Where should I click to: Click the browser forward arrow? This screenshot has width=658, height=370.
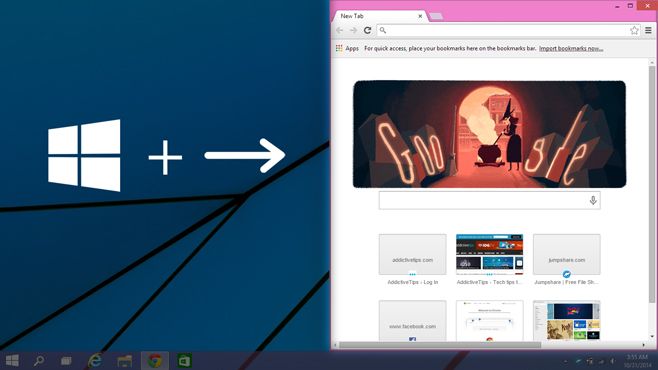coord(353,30)
